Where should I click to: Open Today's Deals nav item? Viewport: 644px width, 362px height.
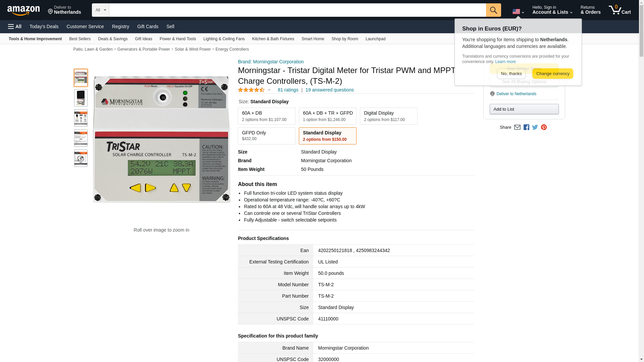(44, 26)
